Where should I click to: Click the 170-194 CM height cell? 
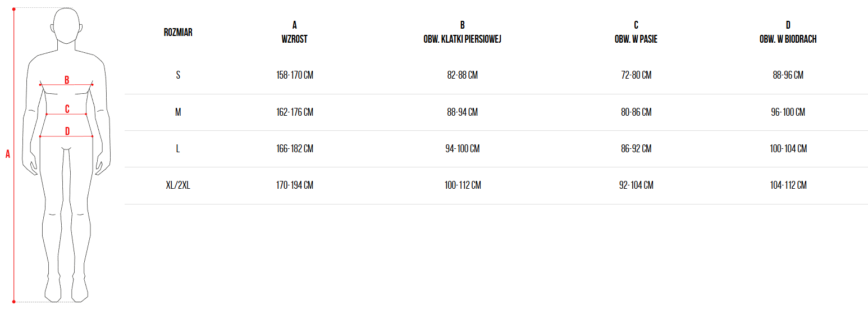click(x=294, y=185)
